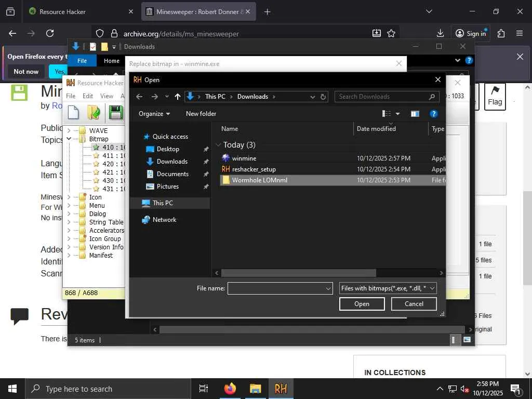Open the view options dropdown arrow in Open dialog
The width and height of the screenshot is (532, 399).
397,114
